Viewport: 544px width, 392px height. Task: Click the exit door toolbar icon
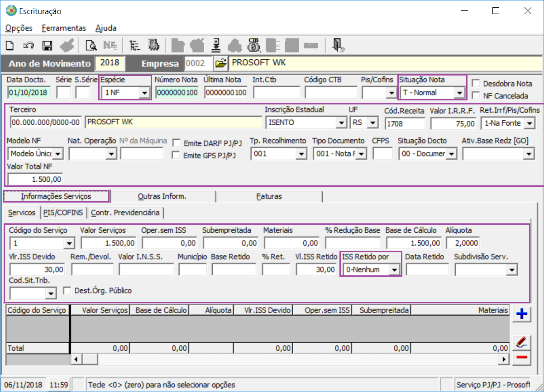pyautogui.click(x=338, y=45)
